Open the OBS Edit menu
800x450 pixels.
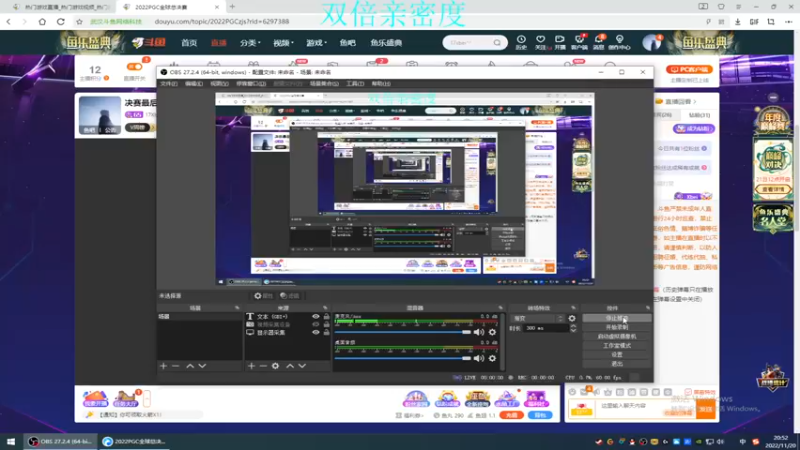tap(194, 84)
